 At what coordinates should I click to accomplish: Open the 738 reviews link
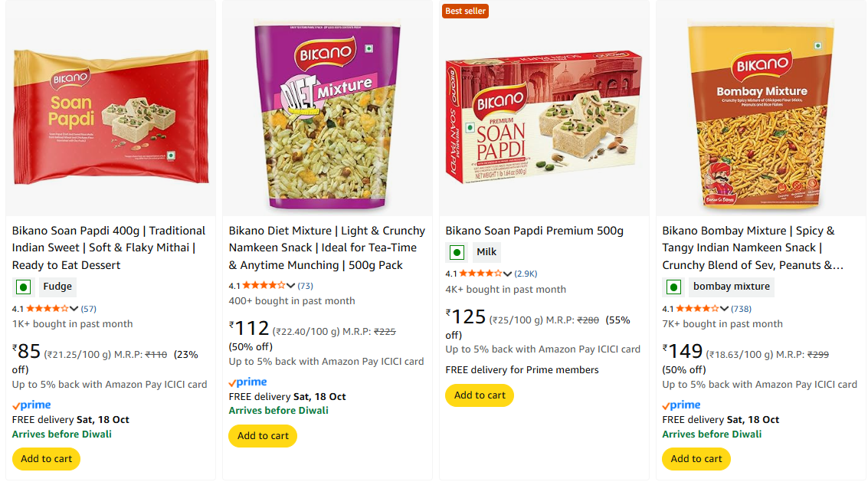tap(741, 309)
